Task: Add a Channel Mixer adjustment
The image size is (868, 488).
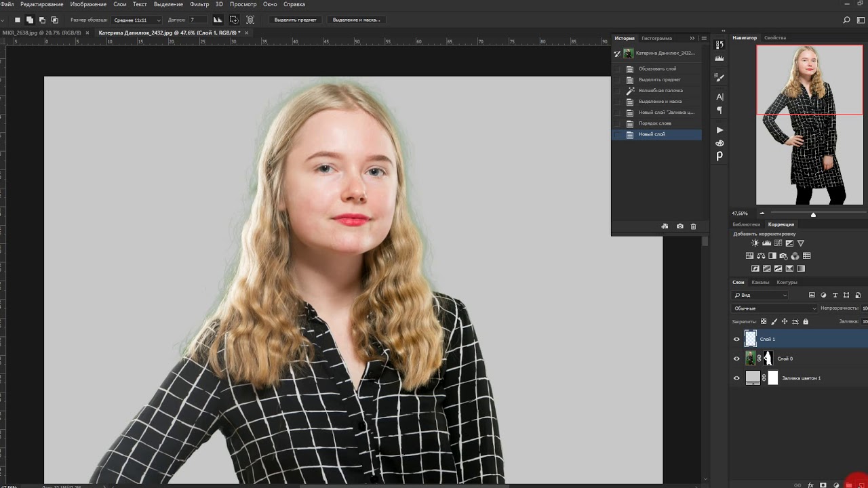Action: click(x=795, y=256)
